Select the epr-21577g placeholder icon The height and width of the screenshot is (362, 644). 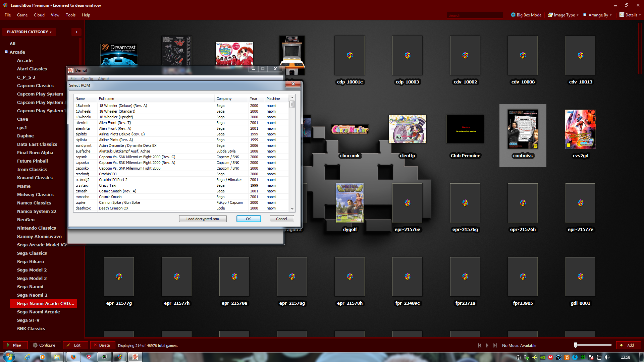point(119,277)
